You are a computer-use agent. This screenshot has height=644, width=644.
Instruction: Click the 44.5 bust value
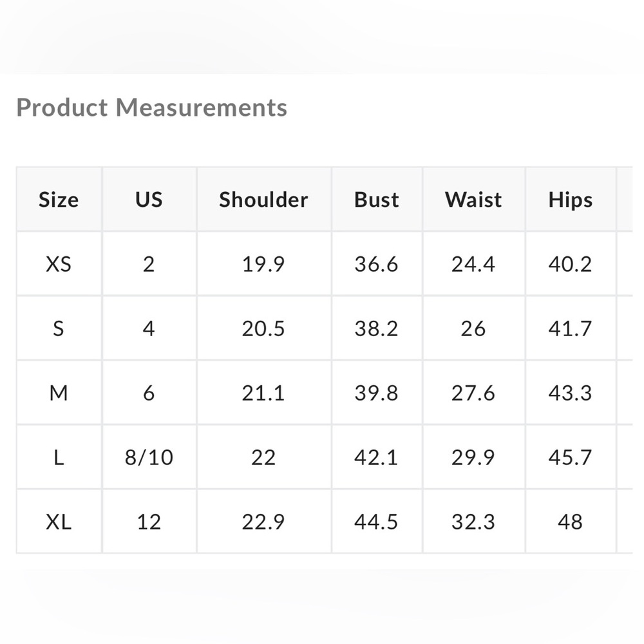[377, 522]
